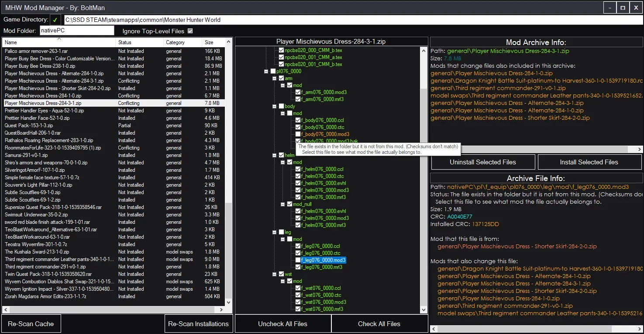Minimize the MHW Mod Manager window
The image size is (644, 334).
(610, 7)
